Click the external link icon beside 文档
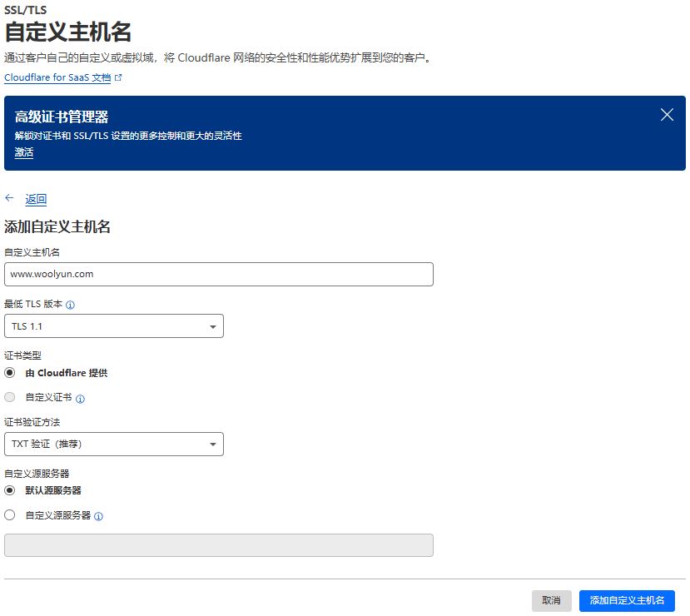Screen dimensions: 690x616 118,77
